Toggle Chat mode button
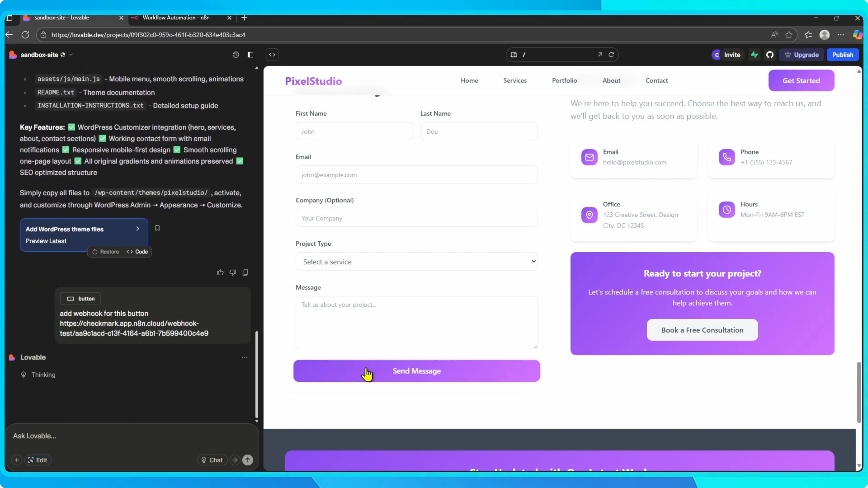 (212, 460)
